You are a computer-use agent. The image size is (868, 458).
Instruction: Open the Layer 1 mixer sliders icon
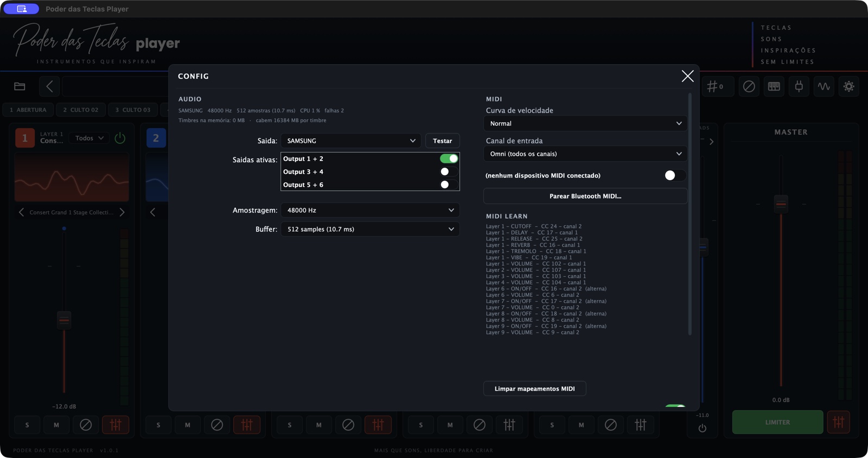pyautogui.click(x=116, y=425)
